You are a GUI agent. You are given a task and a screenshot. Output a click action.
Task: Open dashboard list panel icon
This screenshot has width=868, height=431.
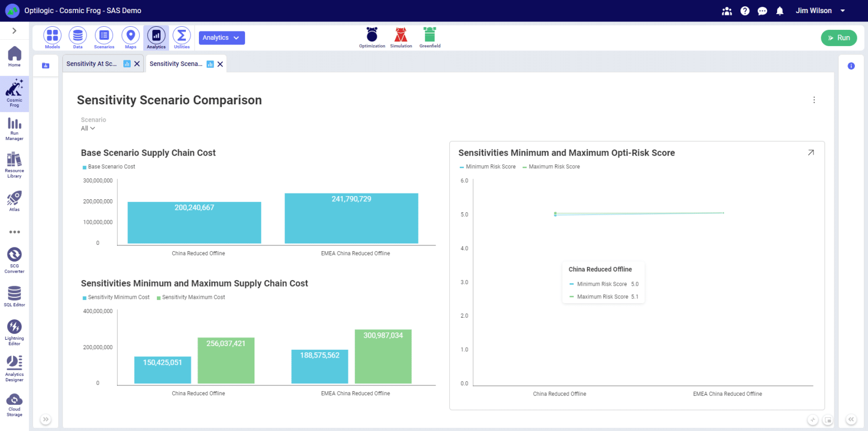(x=46, y=66)
